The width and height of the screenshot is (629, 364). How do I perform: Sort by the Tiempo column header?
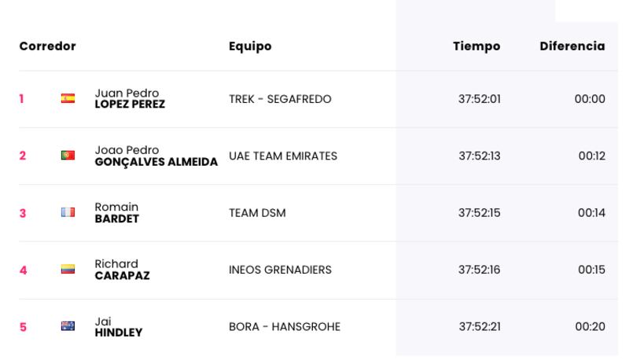coord(476,46)
